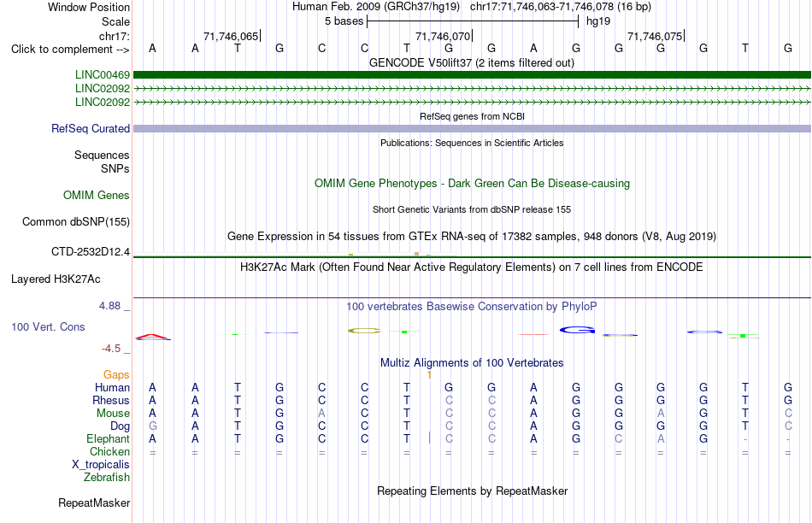812x523 pixels.
Task: Click the RepeatMasker track label
Action: tap(94, 502)
